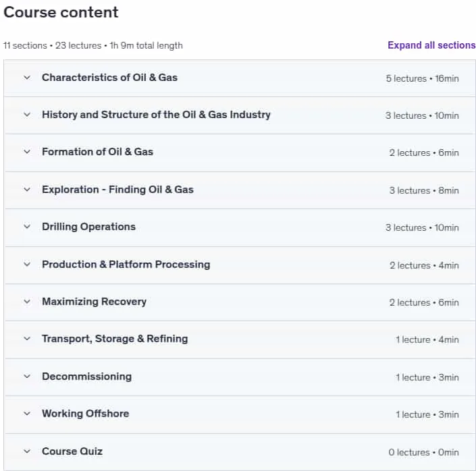476x471 pixels.
Task: Click the Decommissioning section heading
Action: (x=87, y=377)
